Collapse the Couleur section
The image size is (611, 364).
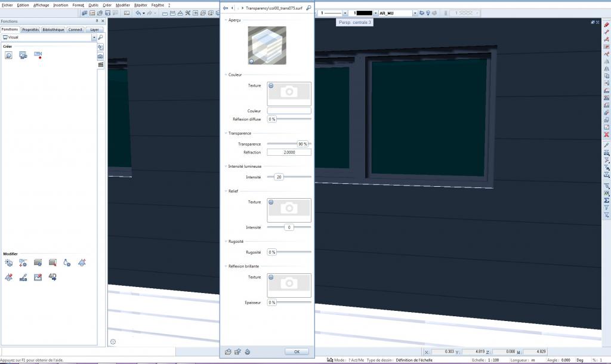pos(226,75)
